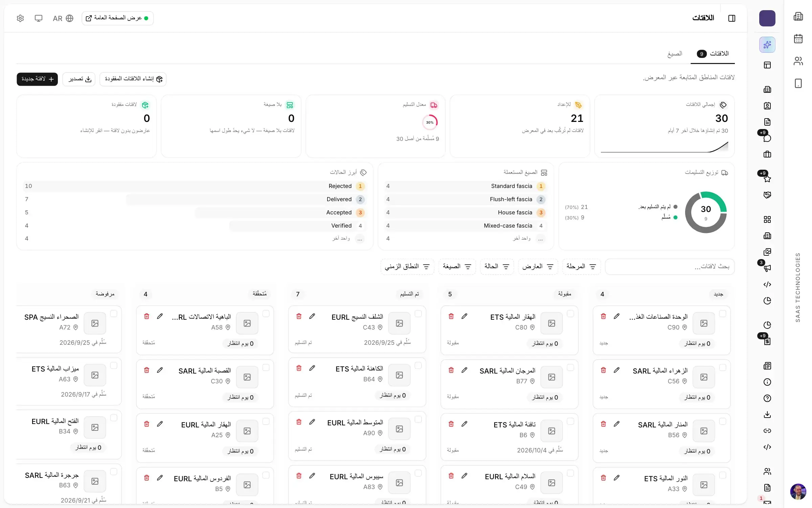The width and height of the screenshot is (812, 508).
Task: Open the AR language selector
Action: pyautogui.click(x=63, y=18)
